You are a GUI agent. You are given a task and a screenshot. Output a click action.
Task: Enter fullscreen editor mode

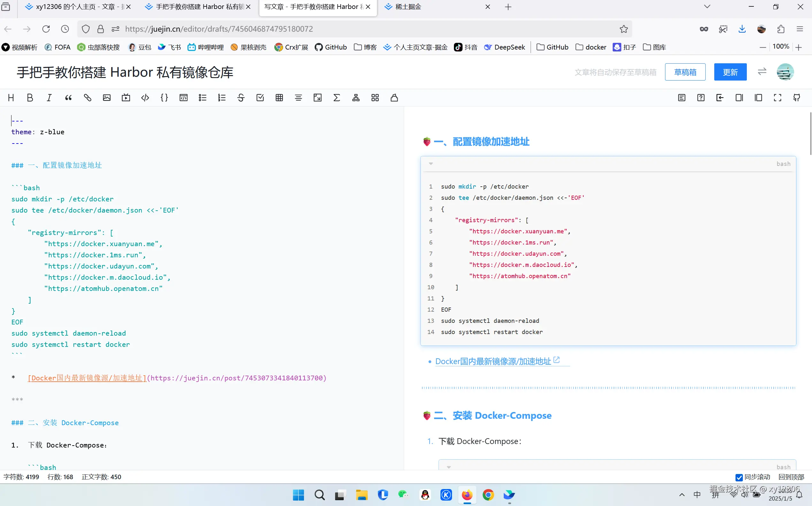click(x=778, y=98)
